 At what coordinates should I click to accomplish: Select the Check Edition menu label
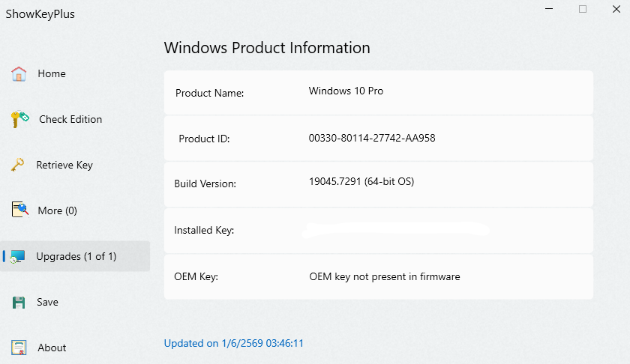click(70, 119)
